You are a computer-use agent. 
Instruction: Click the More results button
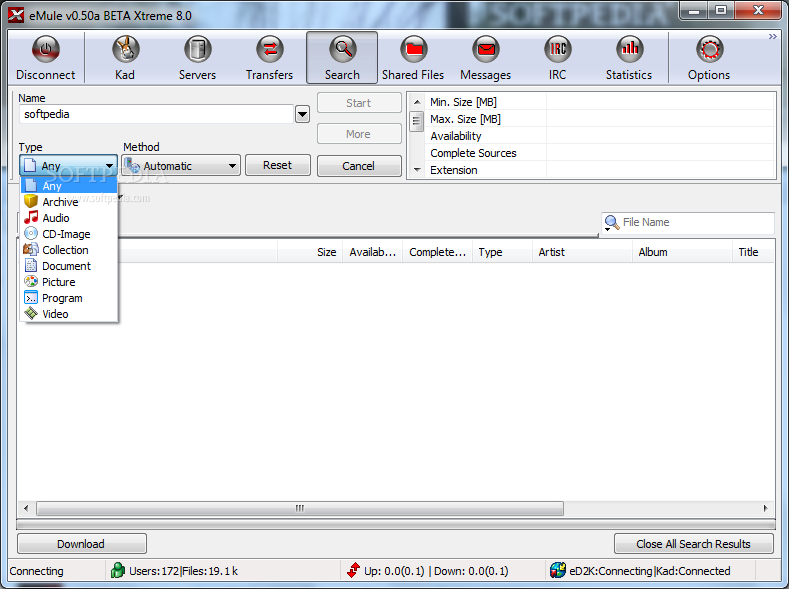359,134
